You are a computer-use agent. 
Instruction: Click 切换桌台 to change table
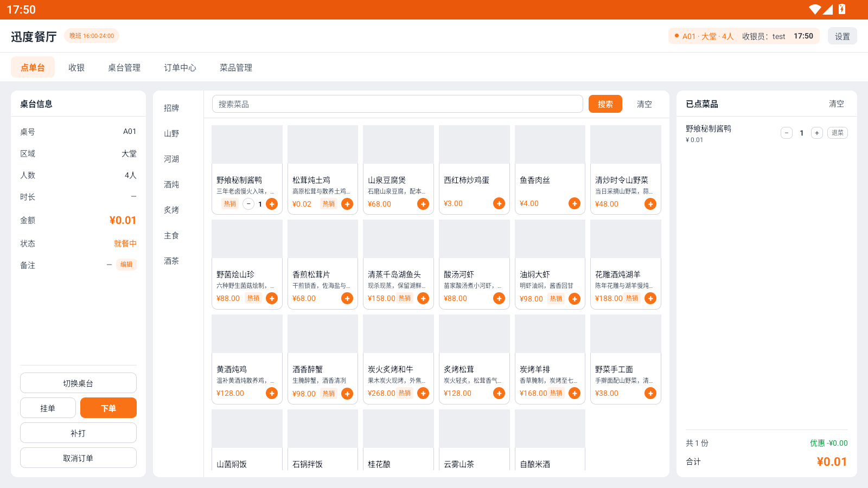tap(78, 383)
